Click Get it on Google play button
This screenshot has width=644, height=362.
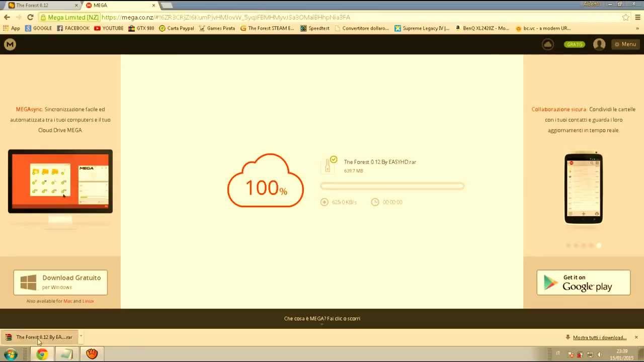(x=583, y=282)
